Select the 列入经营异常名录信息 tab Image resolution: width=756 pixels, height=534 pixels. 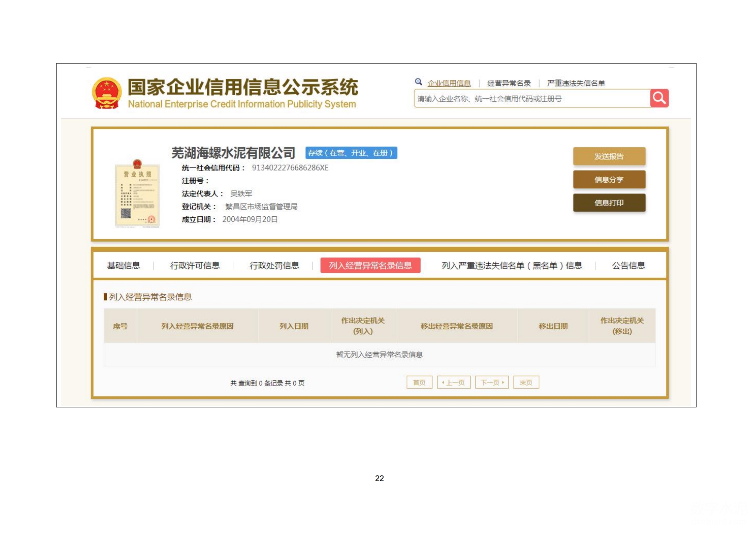pos(370,265)
